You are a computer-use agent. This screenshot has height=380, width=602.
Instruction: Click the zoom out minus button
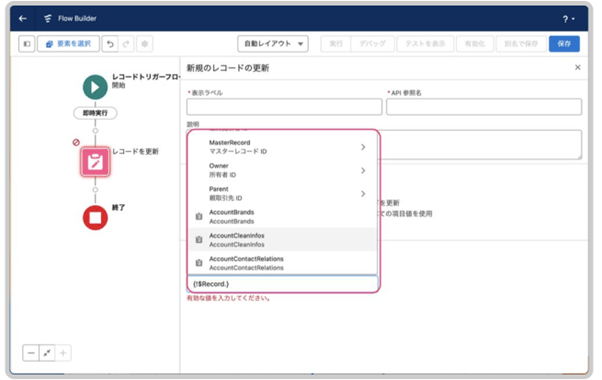[31, 353]
